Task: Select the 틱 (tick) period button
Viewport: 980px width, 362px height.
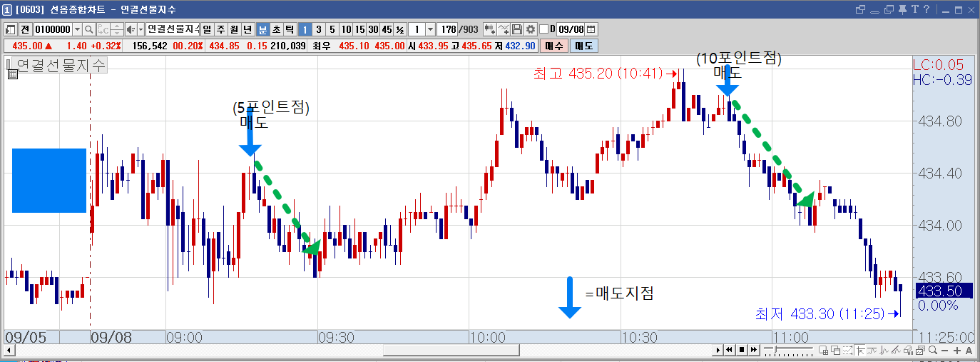Action: [289, 29]
